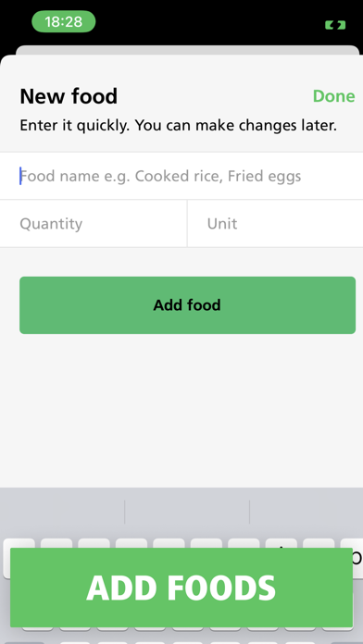The height and width of the screenshot is (644, 363).
Task: Choose the right keyboard suggestion slot
Action: (307, 513)
